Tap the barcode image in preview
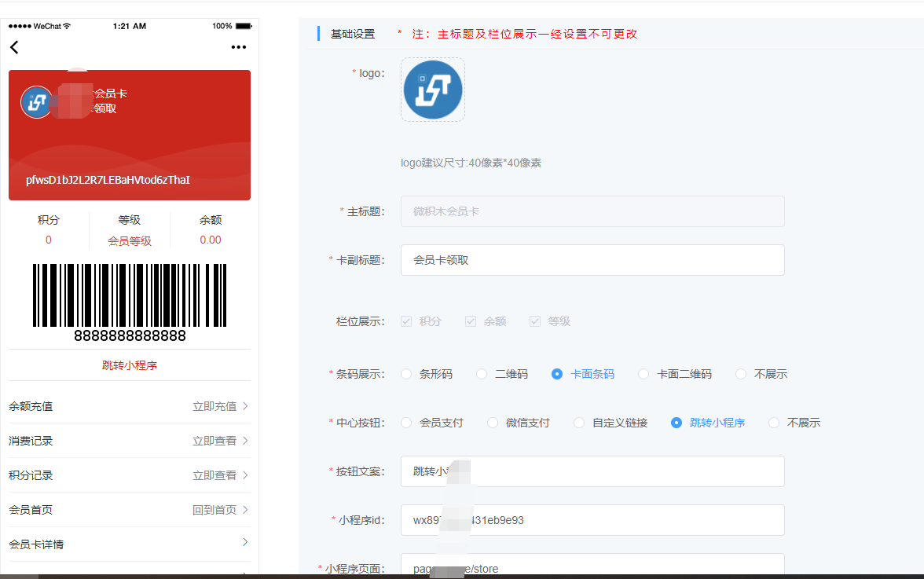The height and width of the screenshot is (579, 924). [x=130, y=295]
